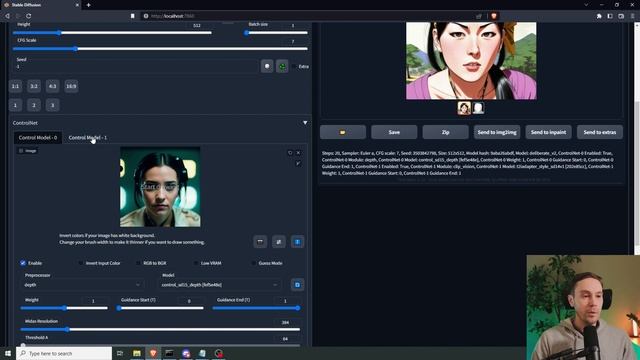The height and width of the screenshot is (360, 640).
Task: Click the green recycle seed button
Action: tap(282, 66)
